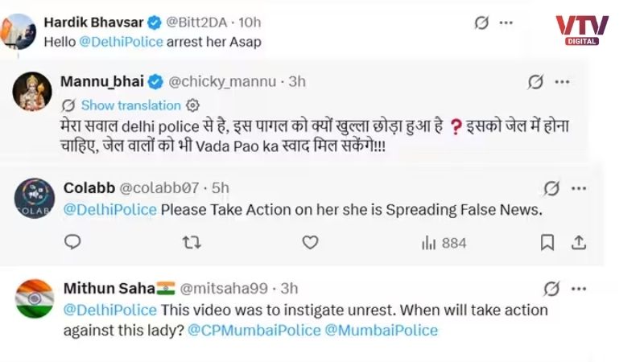Open translation settings gear icon
Viewport: 644px width, 362px height.
click(x=192, y=105)
